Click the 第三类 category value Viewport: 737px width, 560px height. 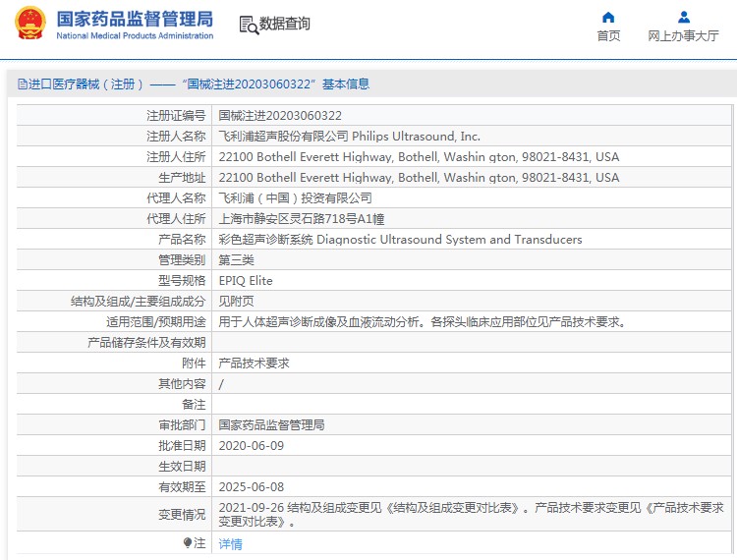click(236, 260)
